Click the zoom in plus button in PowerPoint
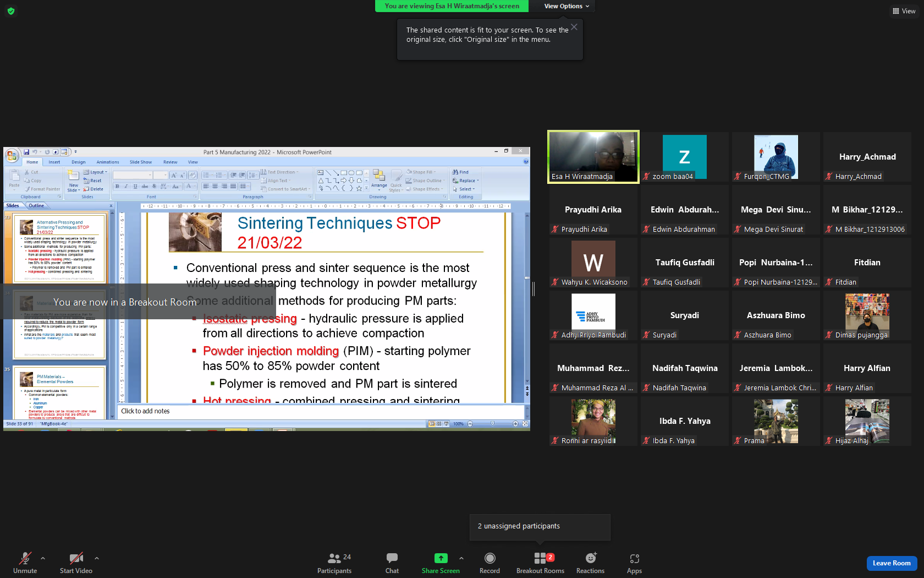 pos(515,424)
